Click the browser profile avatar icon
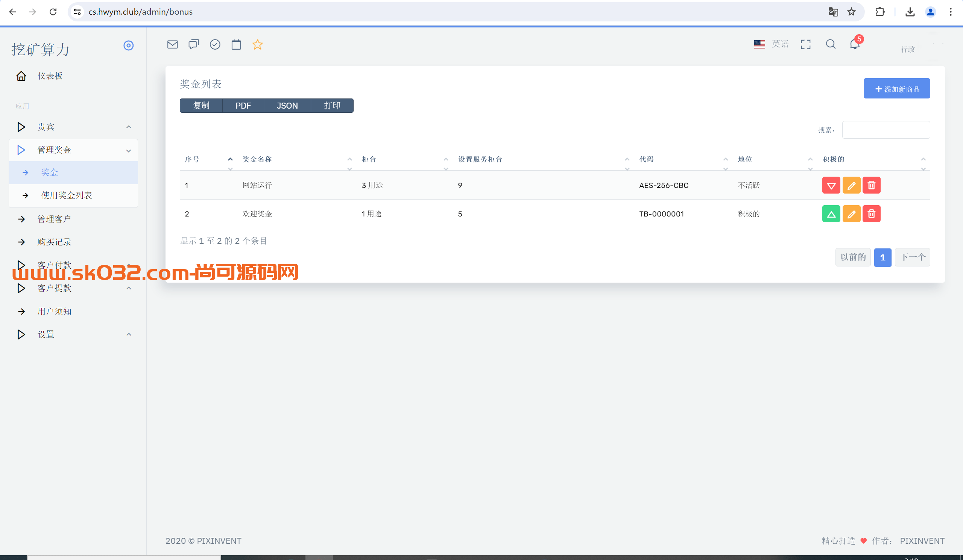963x560 pixels. [x=931, y=12]
